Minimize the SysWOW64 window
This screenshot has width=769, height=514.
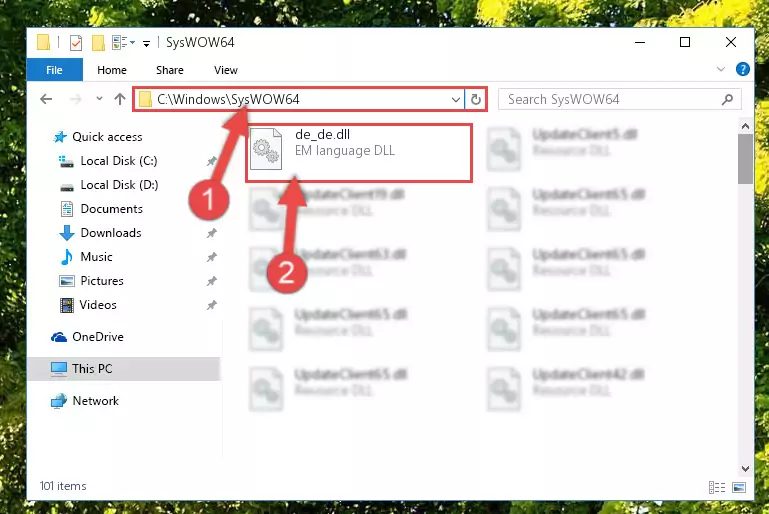(x=640, y=43)
